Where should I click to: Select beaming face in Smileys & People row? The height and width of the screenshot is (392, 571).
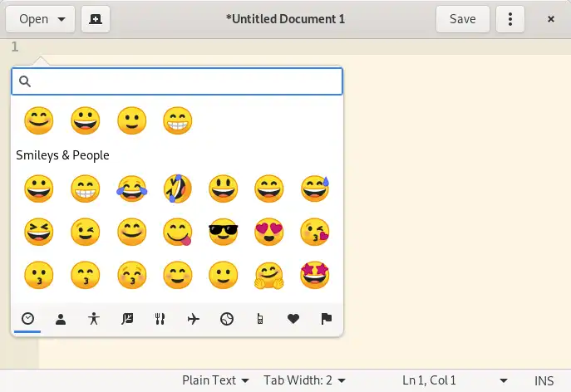coord(86,189)
